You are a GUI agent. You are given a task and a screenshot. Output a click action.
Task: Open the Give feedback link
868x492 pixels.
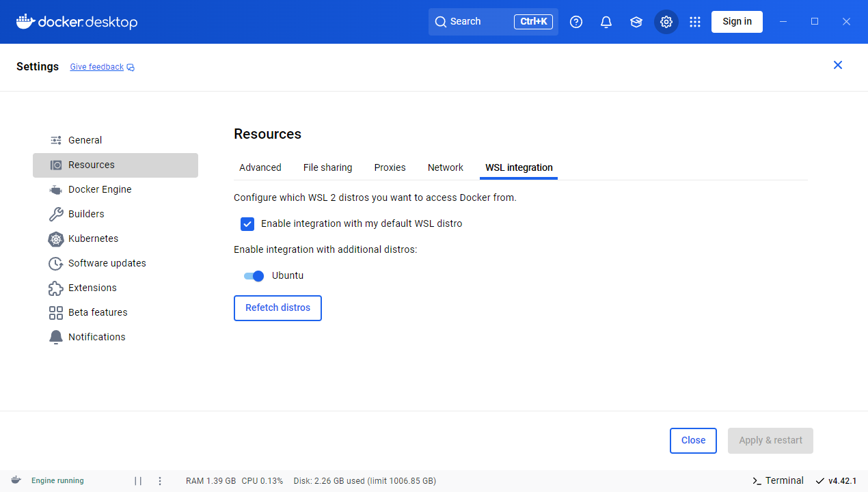click(97, 67)
